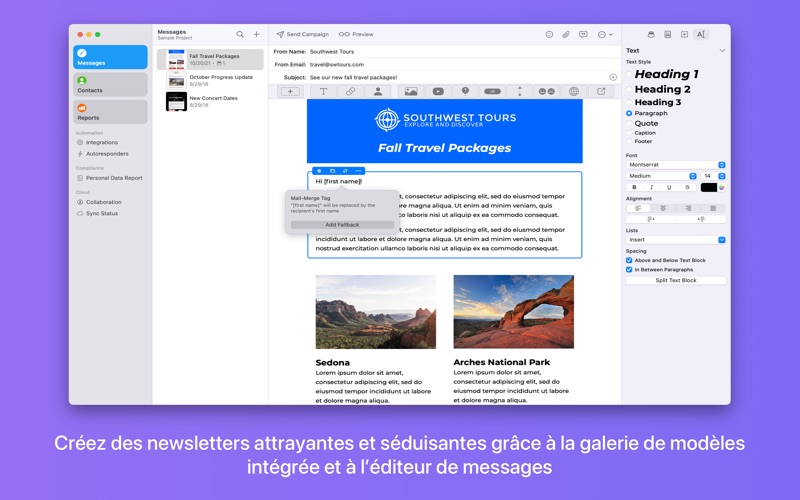Select Messages in the sidebar
Screen dimensions: 800x500
110,57
